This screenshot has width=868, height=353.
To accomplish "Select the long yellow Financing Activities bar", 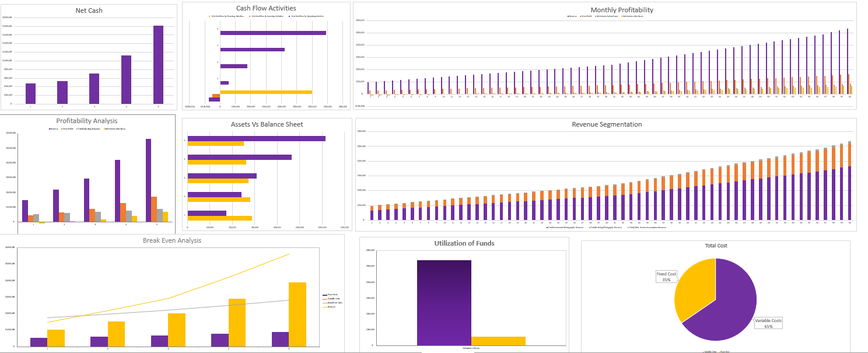I will coord(266,92).
